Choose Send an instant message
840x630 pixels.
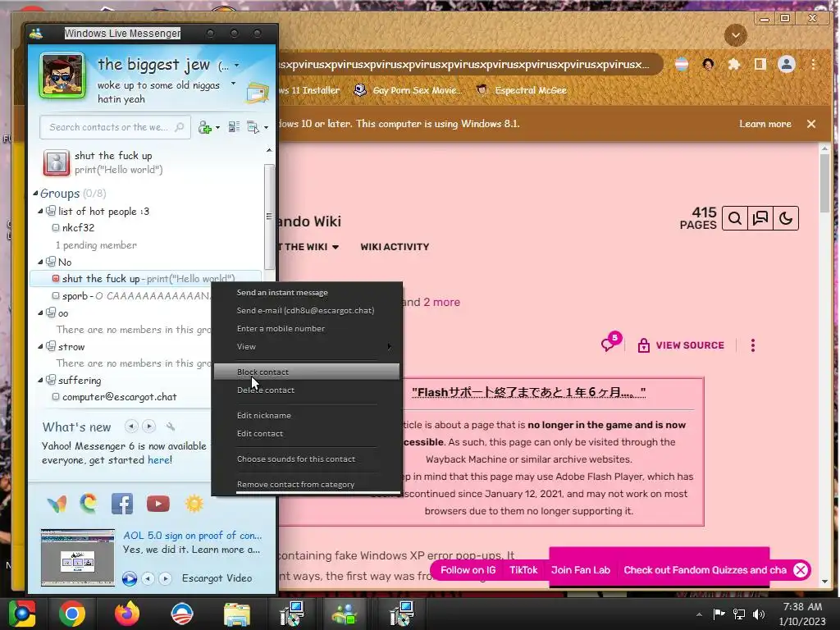click(307, 293)
